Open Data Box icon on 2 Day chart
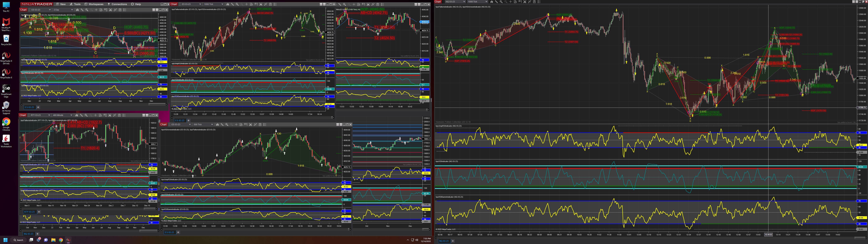 (x=101, y=10)
